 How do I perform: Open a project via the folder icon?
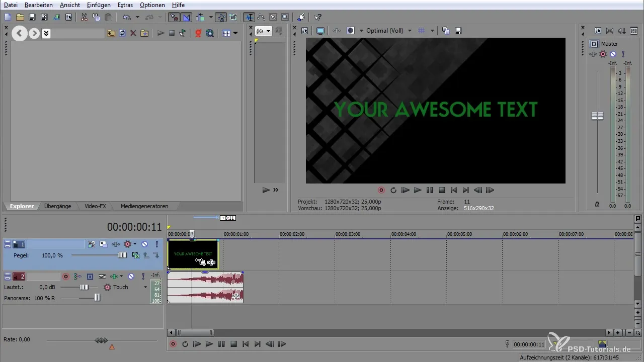(20, 17)
